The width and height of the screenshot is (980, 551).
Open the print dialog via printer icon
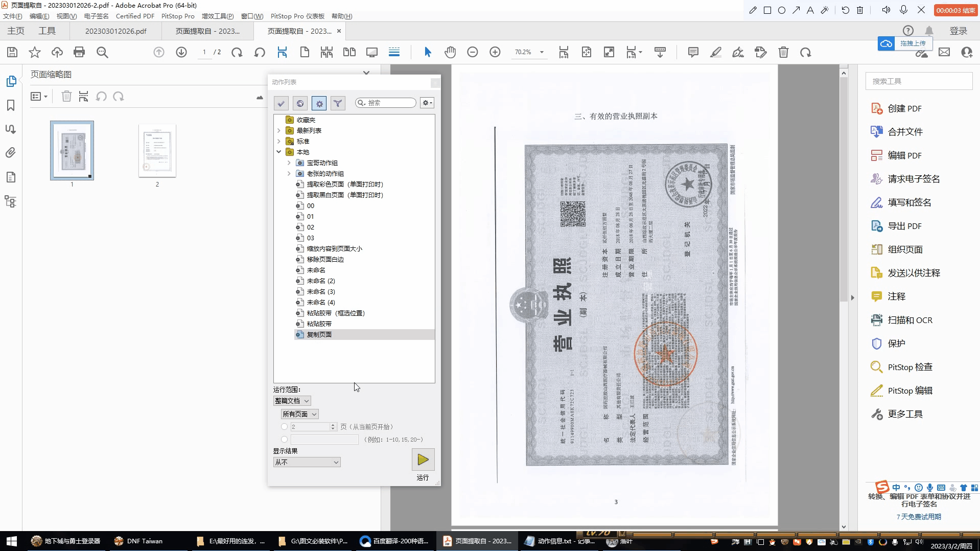pyautogui.click(x=79, y=52)
